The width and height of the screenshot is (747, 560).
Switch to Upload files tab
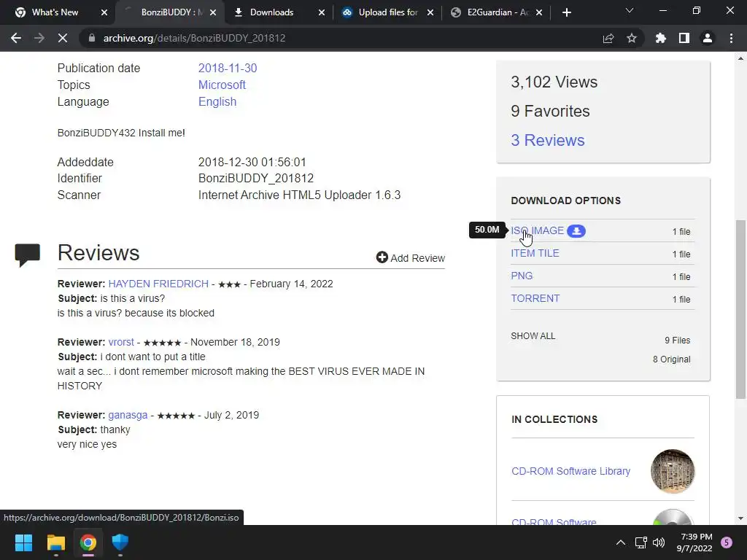[x=388, y=12]
